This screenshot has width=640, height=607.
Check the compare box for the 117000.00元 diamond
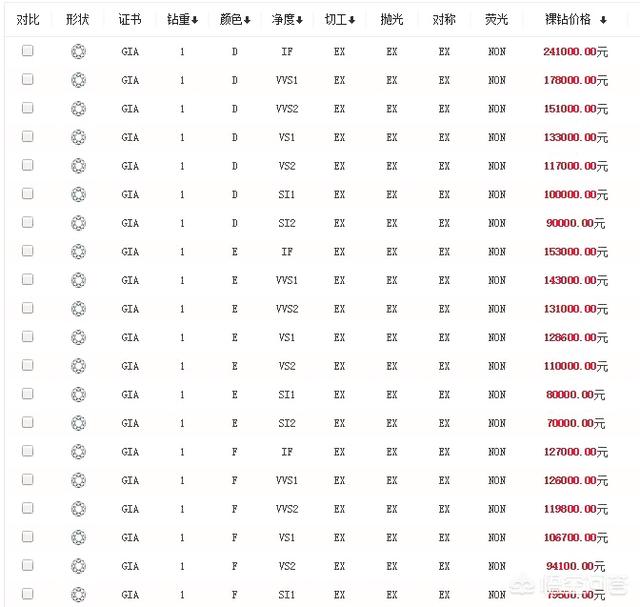pyautogui.click(x=27, y=165)
